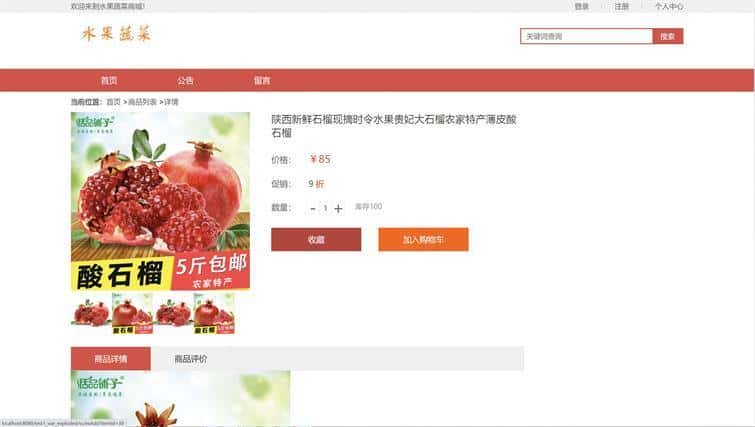The image size is (755, 427).
Task: Add the pomegranate to cart via 加入购物车
Action: pyautogui.click(x=423, y=239)
